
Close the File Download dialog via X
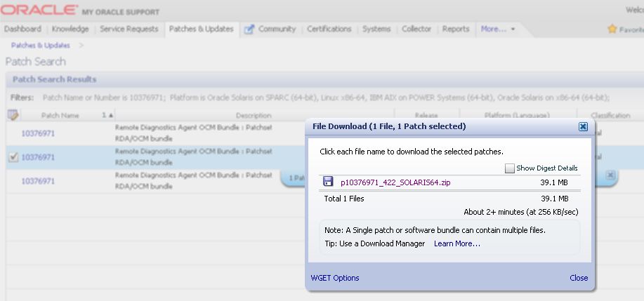point(583,126)
